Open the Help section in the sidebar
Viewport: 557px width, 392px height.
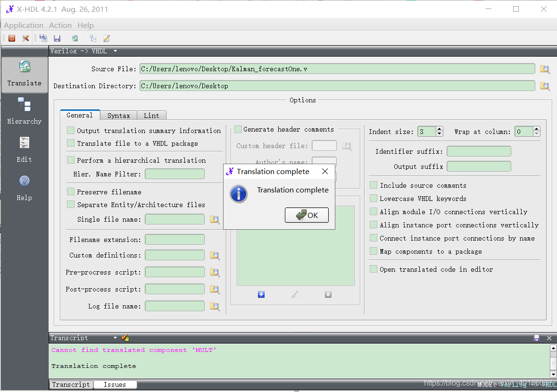click(25, 188)
